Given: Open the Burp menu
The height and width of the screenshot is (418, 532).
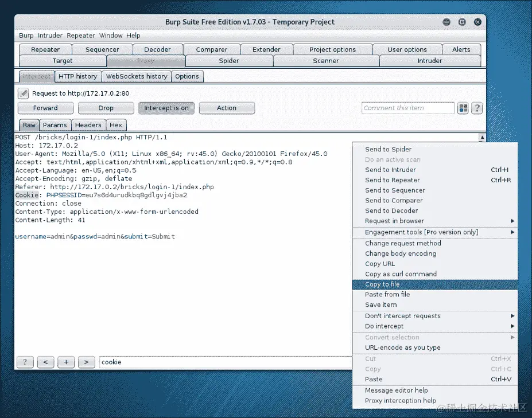Looking at the screenshot, I should (26, 36).
